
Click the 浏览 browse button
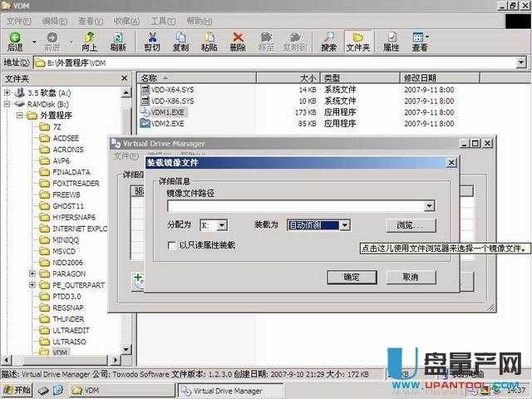411,225
